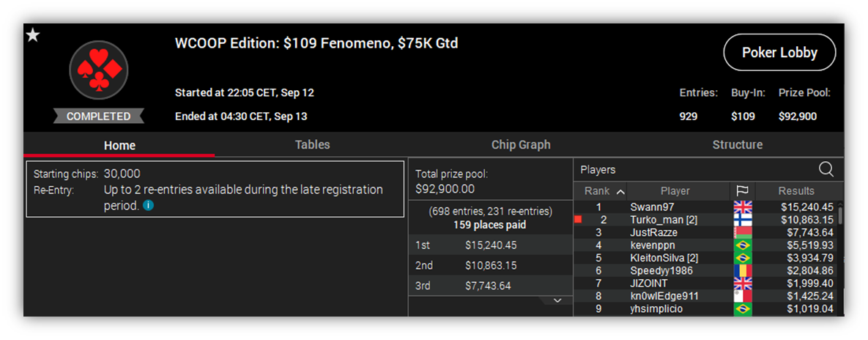The width and height of the screenshot is (868, 340).
Task: Select player Speedyy1986 row
Action: (707, 271)
